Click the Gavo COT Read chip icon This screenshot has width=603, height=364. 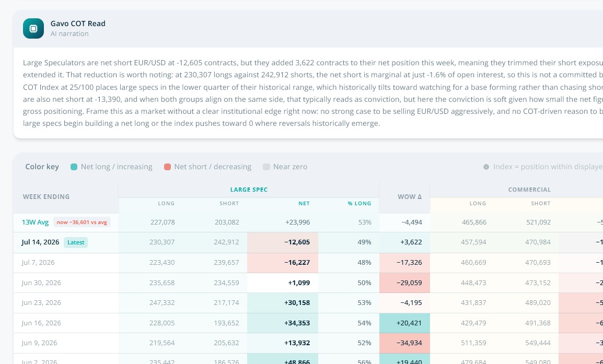[x=33, y=28]
